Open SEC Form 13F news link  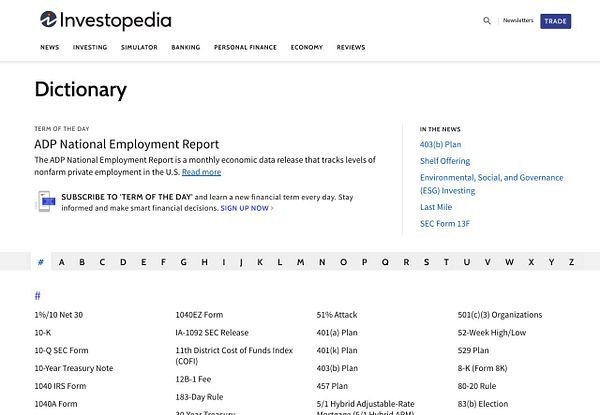tap(445, 224)
